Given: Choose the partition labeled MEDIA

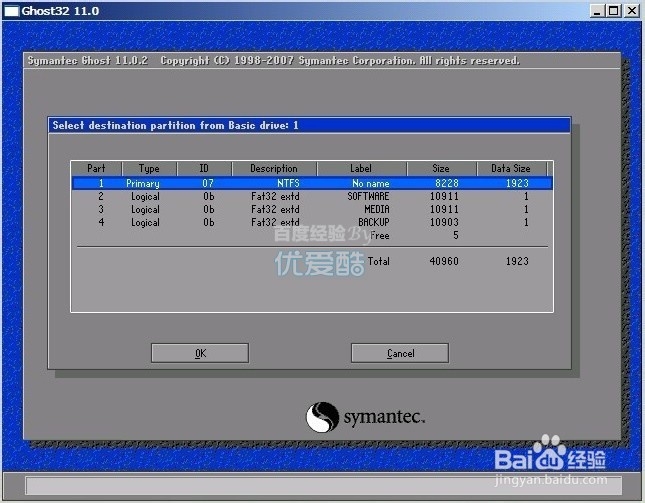Looking at the screenshot, I should pyautogui.click(x=312, y=209).
